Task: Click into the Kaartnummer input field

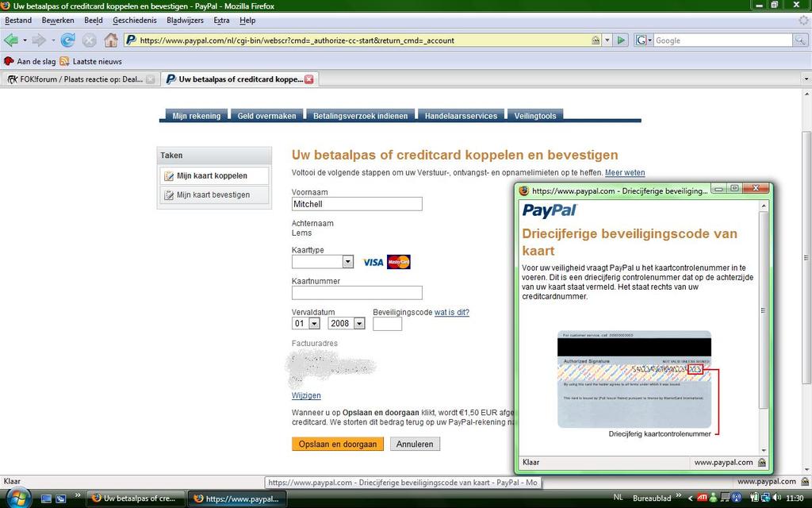Action: click(x=357, y=293)
